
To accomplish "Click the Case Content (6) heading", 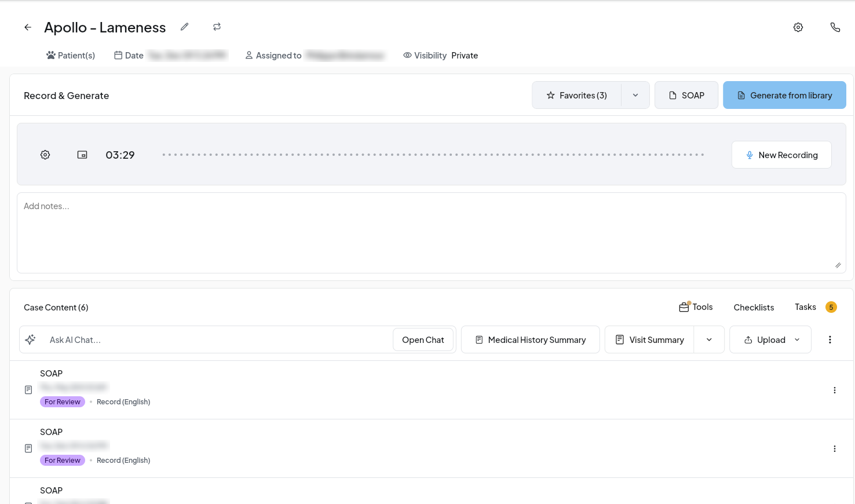I will point(56,308).
